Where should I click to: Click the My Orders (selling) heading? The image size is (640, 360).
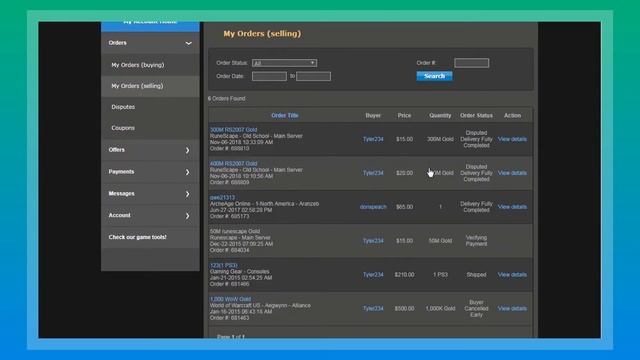coord(262,33)
